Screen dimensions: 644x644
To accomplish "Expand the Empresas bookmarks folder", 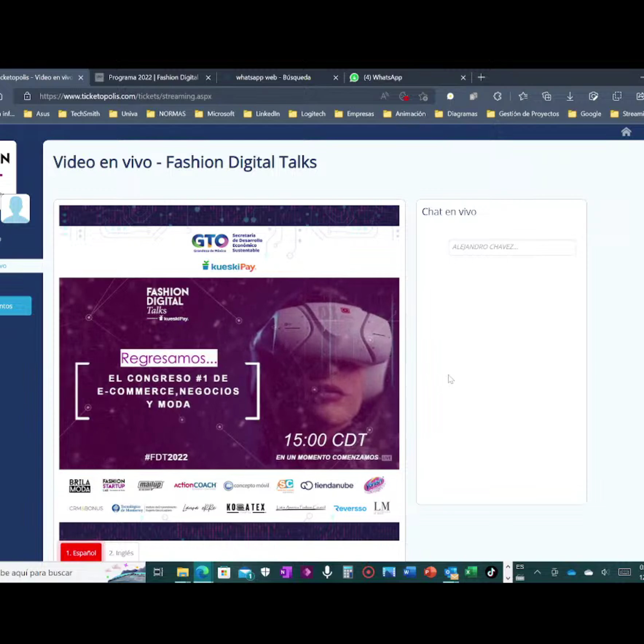I will pyautogui.click(x=354, y=114).
